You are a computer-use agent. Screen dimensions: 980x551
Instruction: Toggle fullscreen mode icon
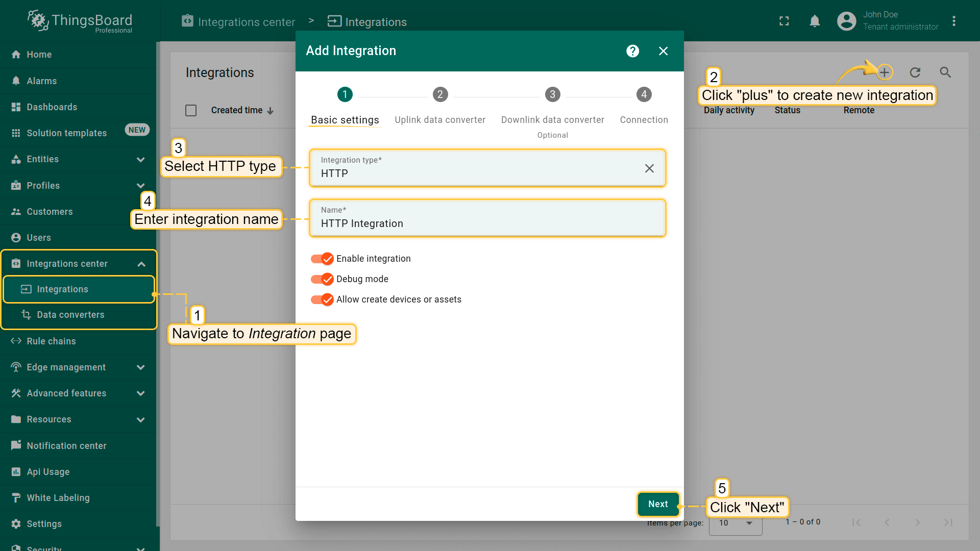point(784,21)
